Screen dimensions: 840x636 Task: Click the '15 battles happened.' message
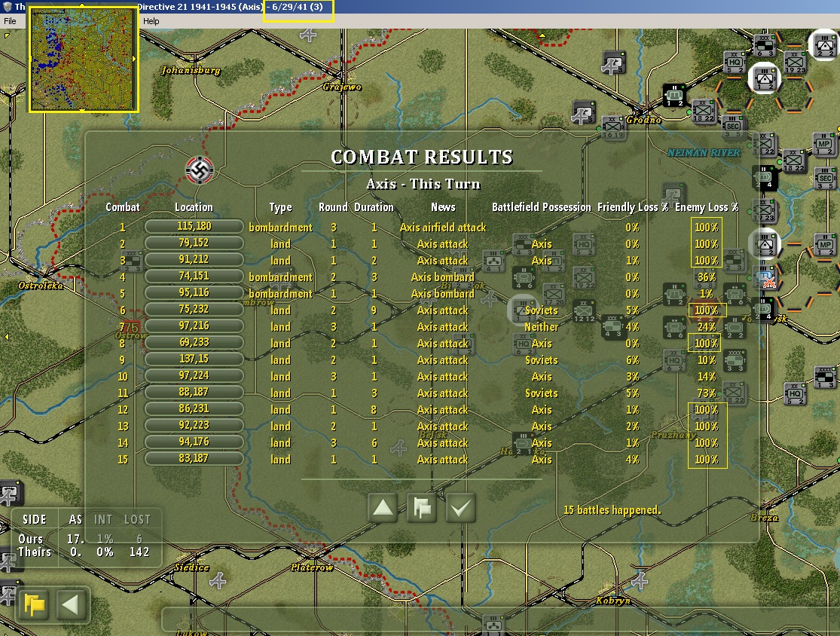coord(612,510)
